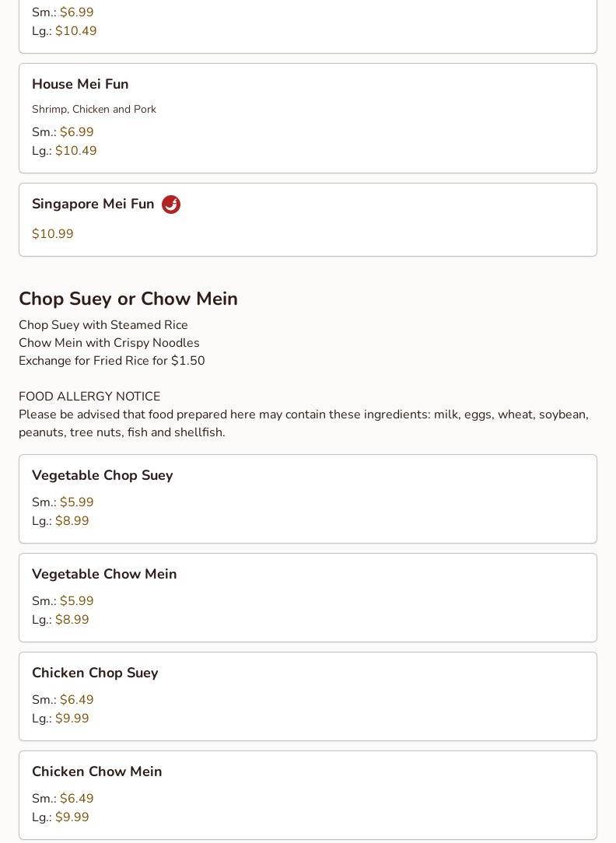Click the spicy chili icon beside Singapore Mei Fun
This screenshot has height=843, width=616.
click(171, 205)
